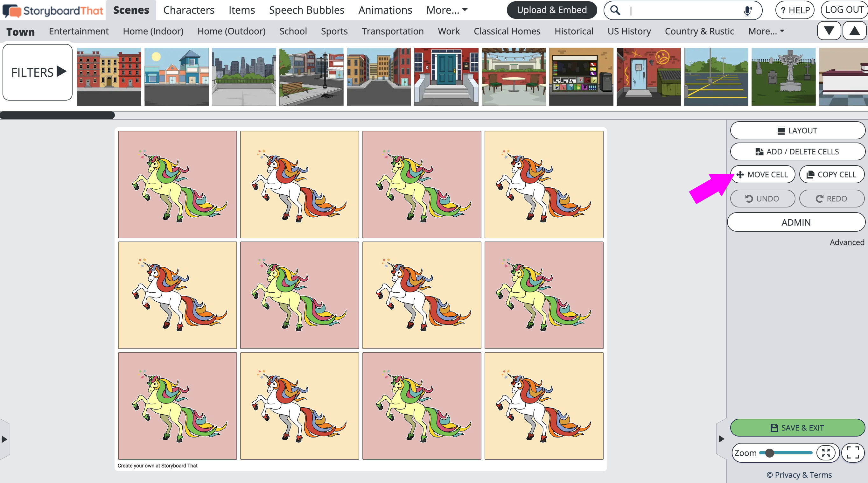Image resolution: width=868 pixels, height=483 pixels.
Task: Click the LOG OUT button
Action: click(844, 10)
